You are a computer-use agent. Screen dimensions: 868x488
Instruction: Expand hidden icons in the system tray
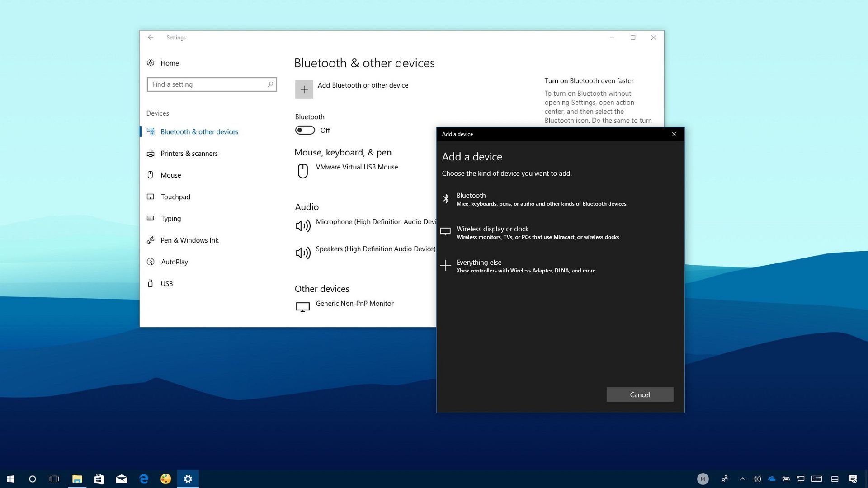742,479
